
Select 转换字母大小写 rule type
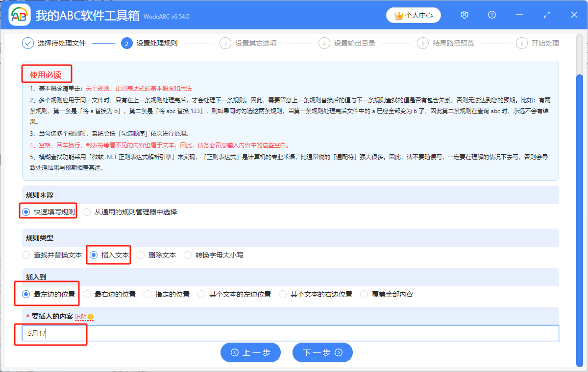point(188,255)
